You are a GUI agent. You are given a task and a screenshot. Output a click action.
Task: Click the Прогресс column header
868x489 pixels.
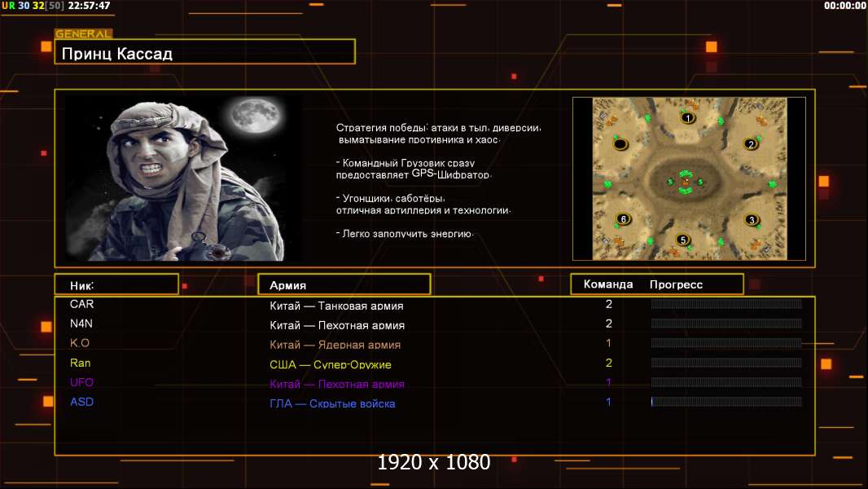pos(676,284)
